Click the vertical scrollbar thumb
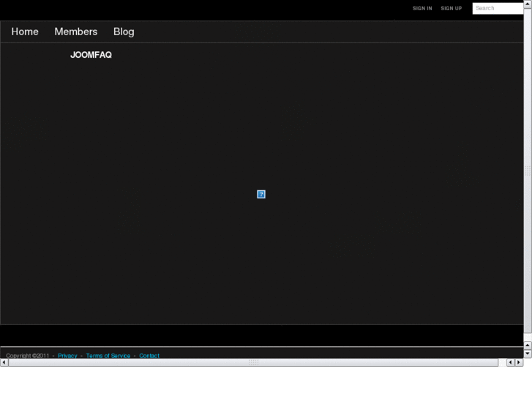The width and height of the screenshot is (532, 399). tap(528, 171)
